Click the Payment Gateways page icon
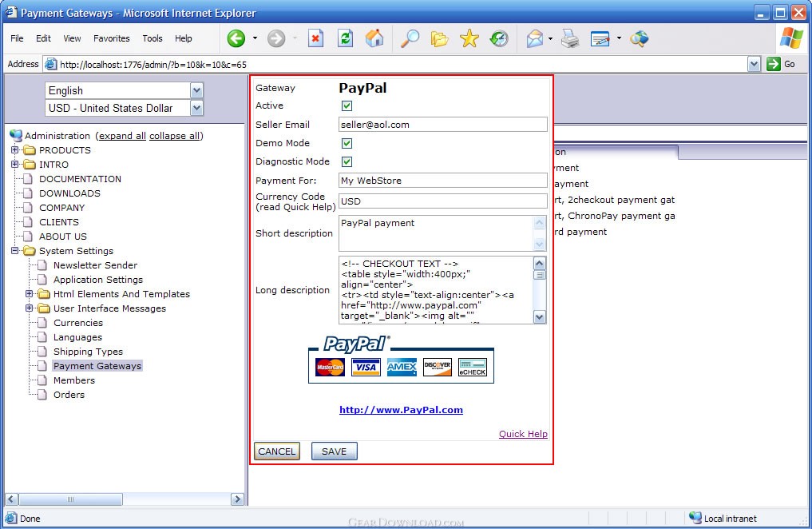This screenshot has height=529, width=812. pyautogui.click(x=42, y=366)
